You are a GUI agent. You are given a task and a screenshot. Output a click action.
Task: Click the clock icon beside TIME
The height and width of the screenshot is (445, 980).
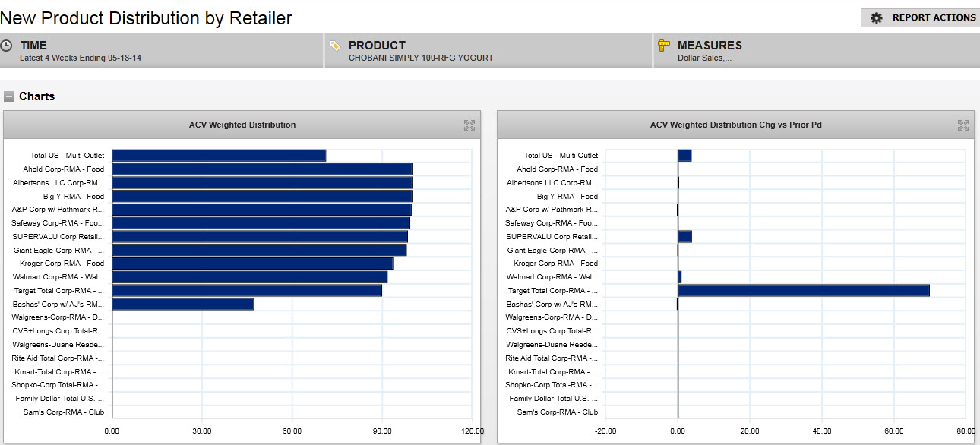[x=7, y=46]
